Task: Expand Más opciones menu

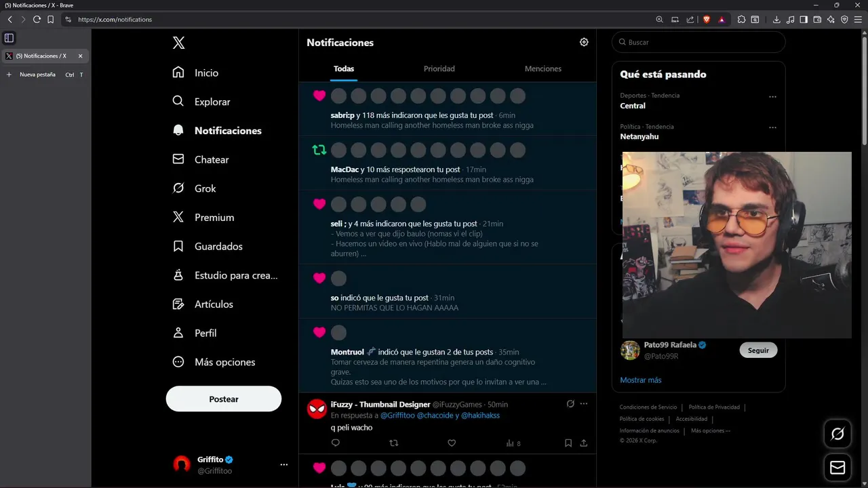Action: (x=215, y=362)
